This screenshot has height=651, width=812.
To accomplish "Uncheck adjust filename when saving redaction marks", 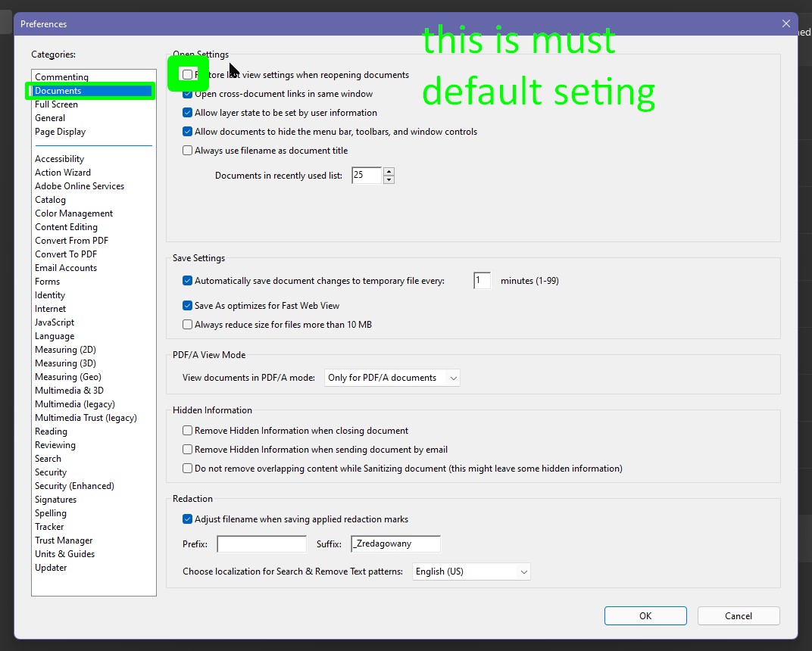I will [187, 519].
